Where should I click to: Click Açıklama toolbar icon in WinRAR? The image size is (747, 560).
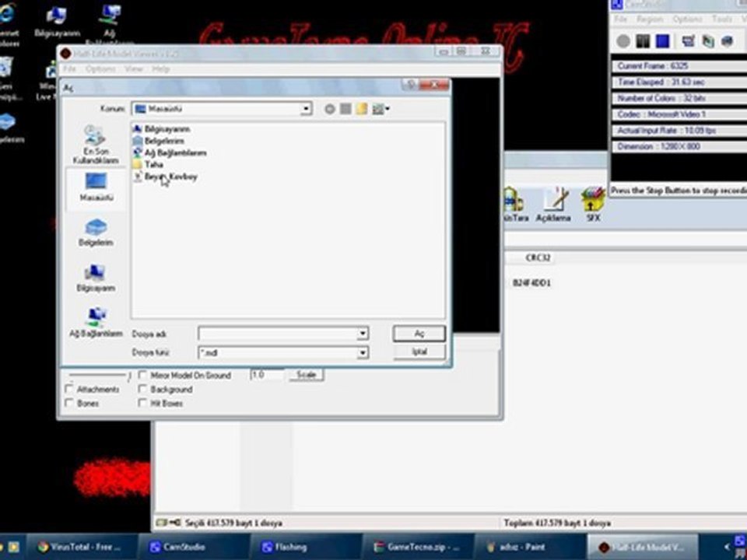point(553,205)
